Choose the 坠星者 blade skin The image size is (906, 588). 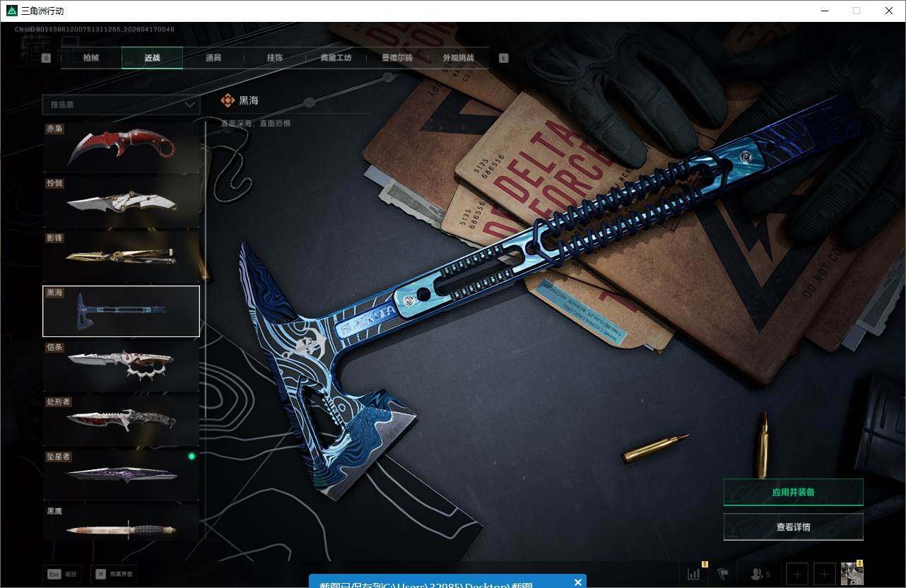(121, 475)
